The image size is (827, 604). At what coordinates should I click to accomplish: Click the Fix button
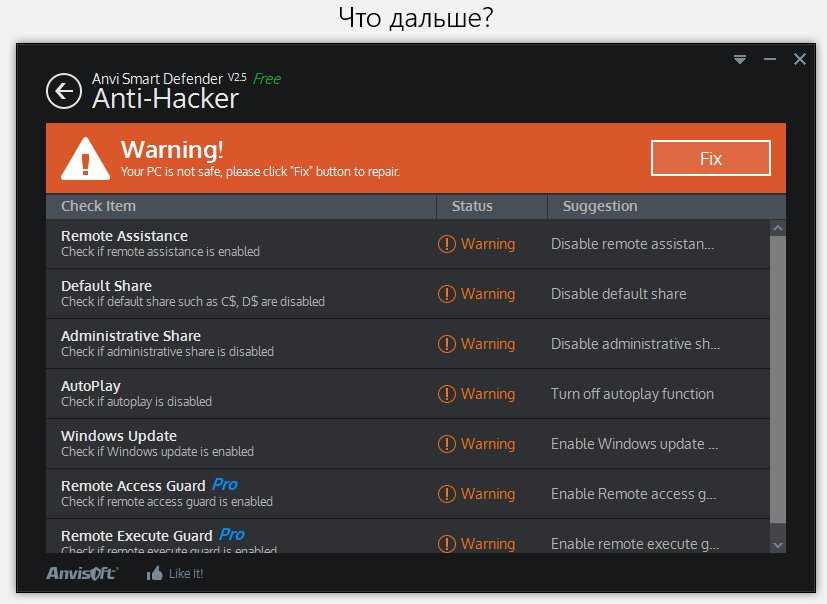[710, 158]
